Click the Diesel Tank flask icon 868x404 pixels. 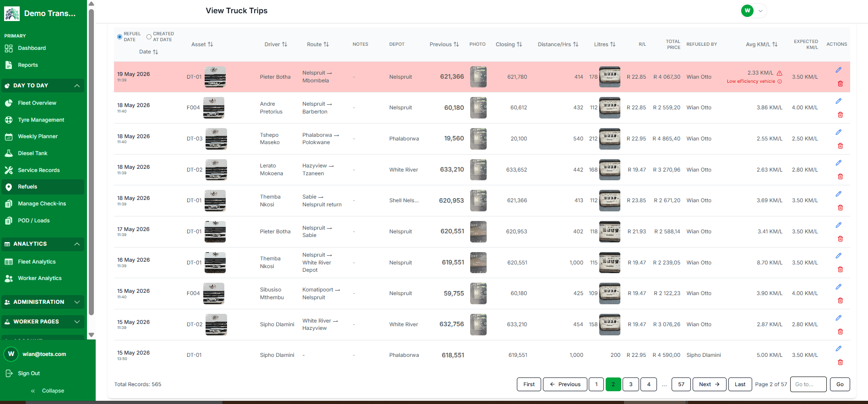9,153
